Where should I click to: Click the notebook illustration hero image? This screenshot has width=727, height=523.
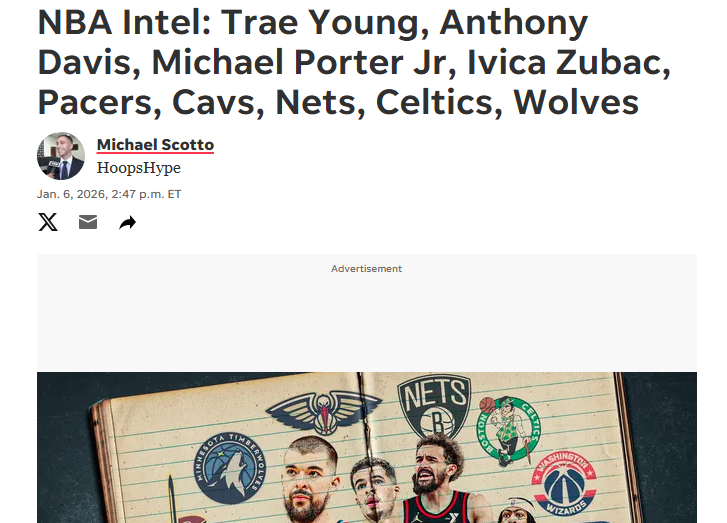(367, 447)
